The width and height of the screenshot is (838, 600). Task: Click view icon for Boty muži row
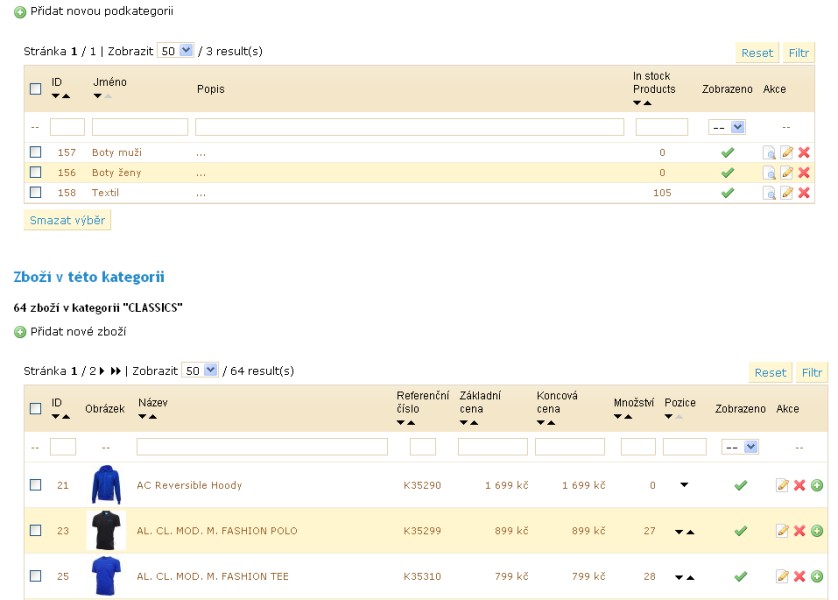click(768, 153)
